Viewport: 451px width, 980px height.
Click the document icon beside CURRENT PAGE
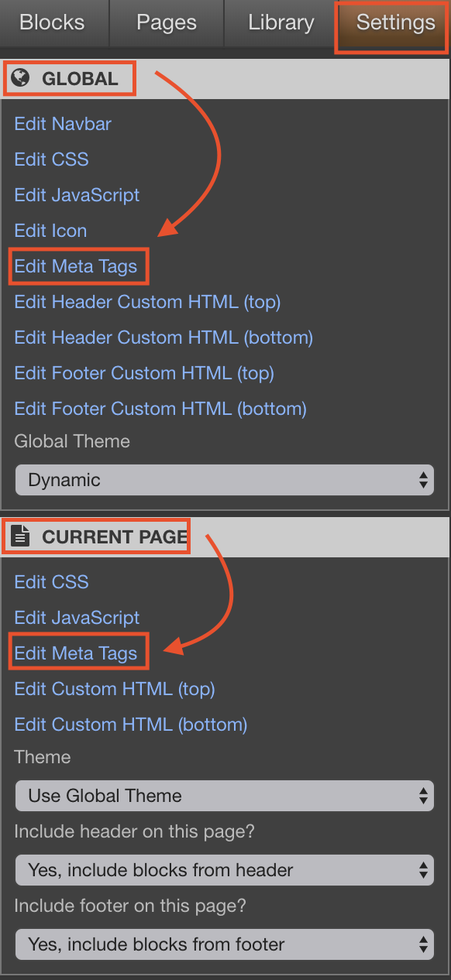pos(22,536)
